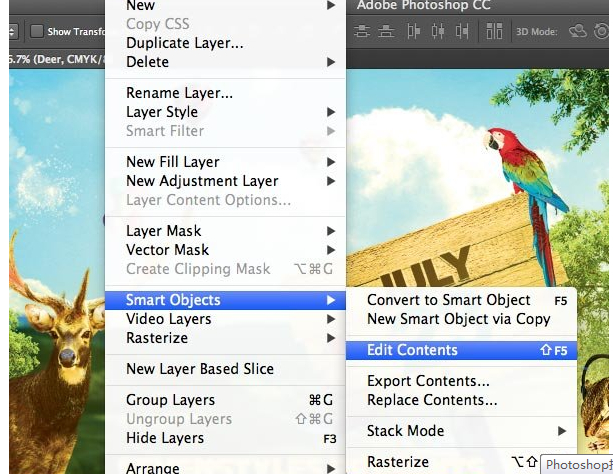This screenshot has height=474, width=613.
Task: Open the Stack Mode submenu
Action: pyautogui.click(x=461, y=431)
